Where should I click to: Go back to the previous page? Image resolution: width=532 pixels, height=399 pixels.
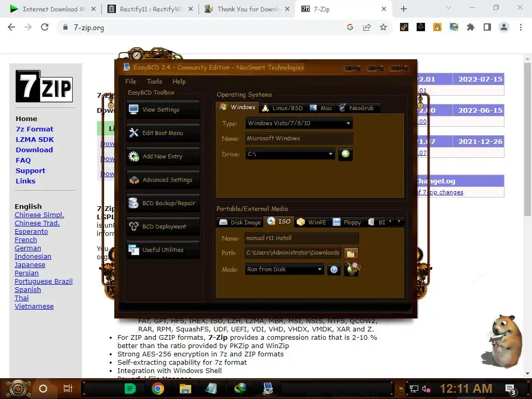(11, 27)
